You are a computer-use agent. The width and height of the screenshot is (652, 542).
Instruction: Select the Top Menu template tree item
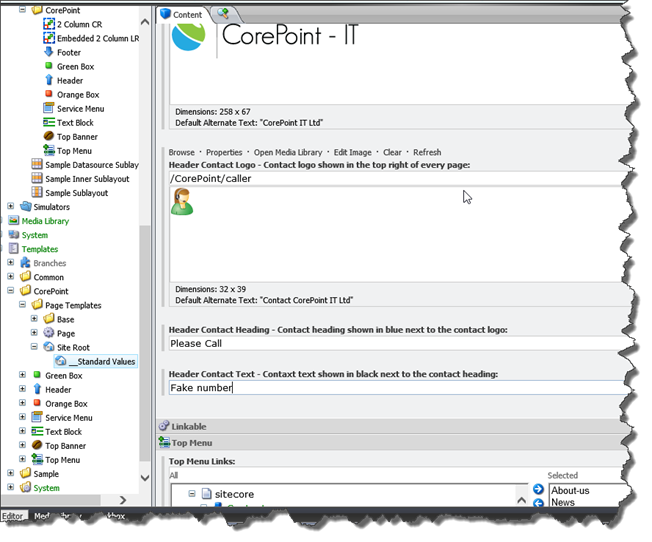[x=62, y=460]
